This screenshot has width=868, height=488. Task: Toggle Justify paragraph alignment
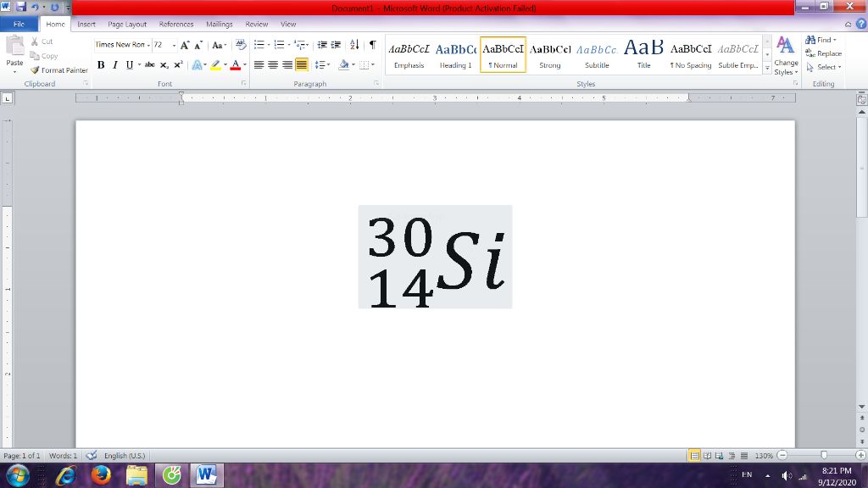pyautogui.click(x=302, y=65)
